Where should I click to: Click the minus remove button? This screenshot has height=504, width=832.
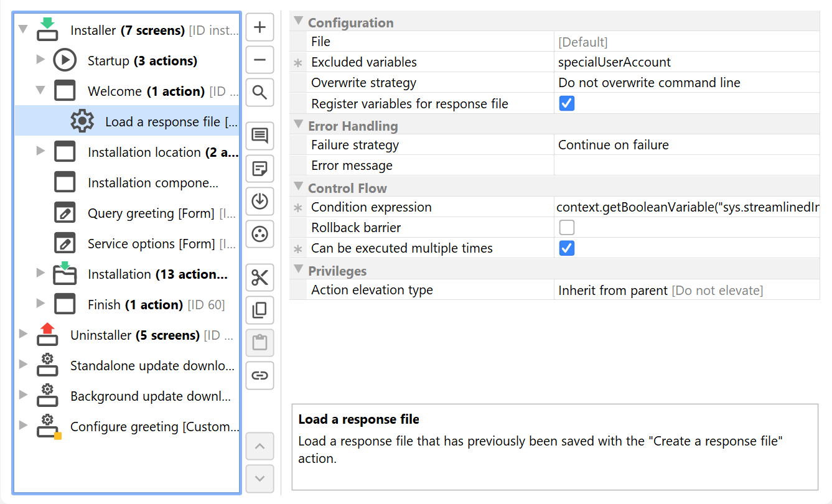[x=259, y=60]
